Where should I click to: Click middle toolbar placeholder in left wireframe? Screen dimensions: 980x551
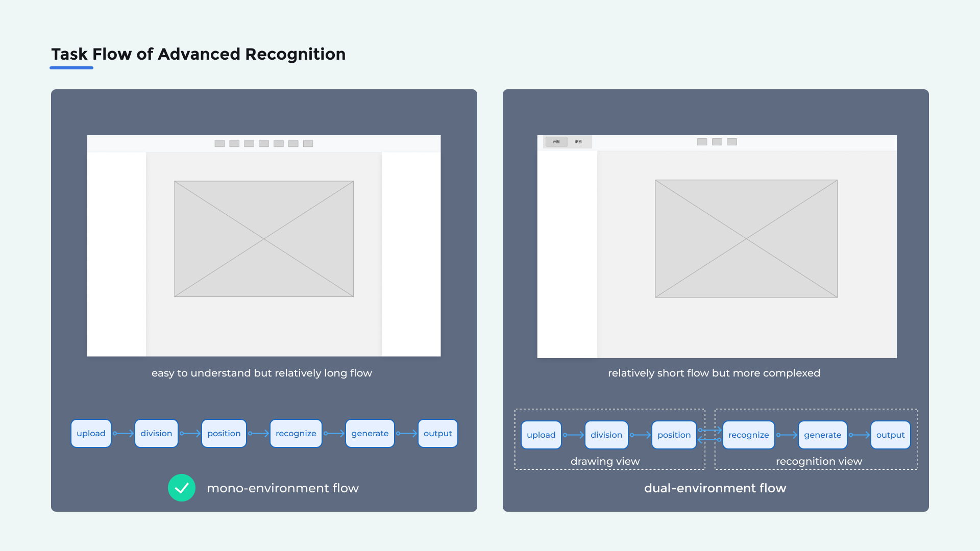tap(264, 143)
